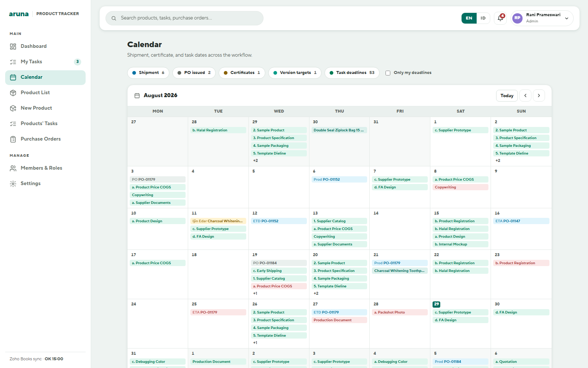Toggle the Shipment filter chip
This screenshot has width=588, height=368.
(148, 73)
